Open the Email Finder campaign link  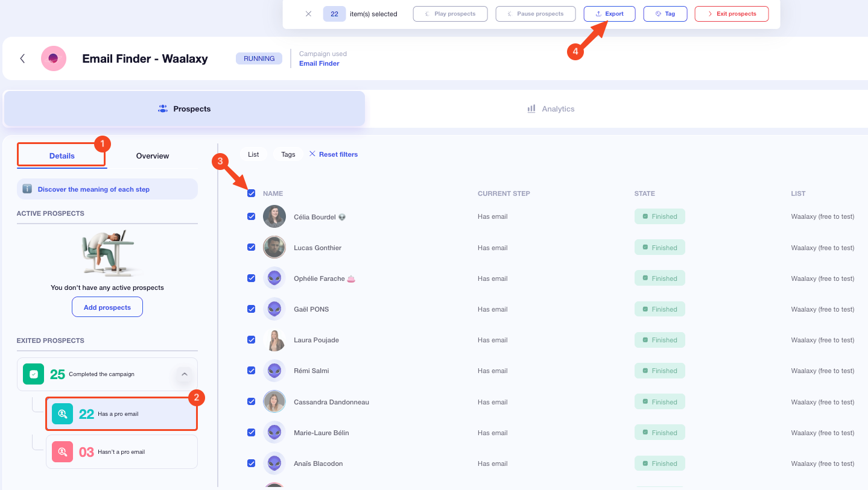coord(319,63)
